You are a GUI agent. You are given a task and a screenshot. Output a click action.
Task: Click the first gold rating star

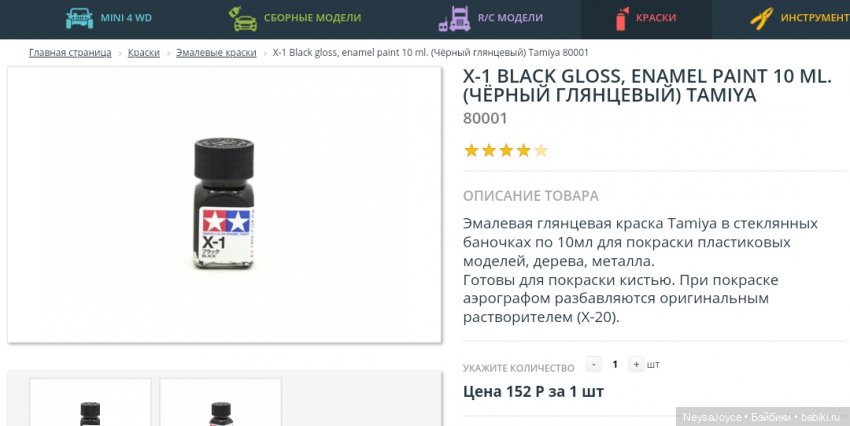click(x=471, y=151)
